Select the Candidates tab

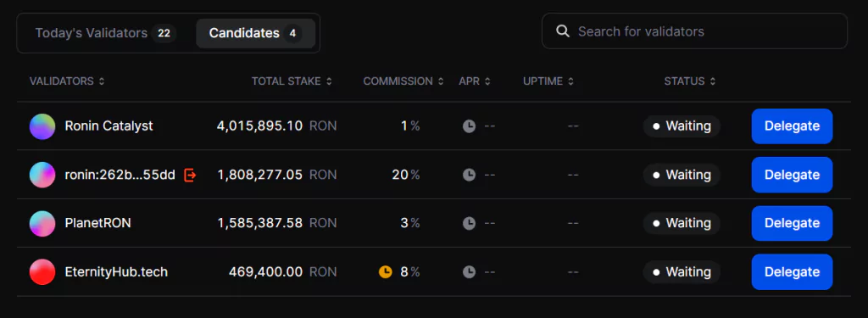coord(256,33)
